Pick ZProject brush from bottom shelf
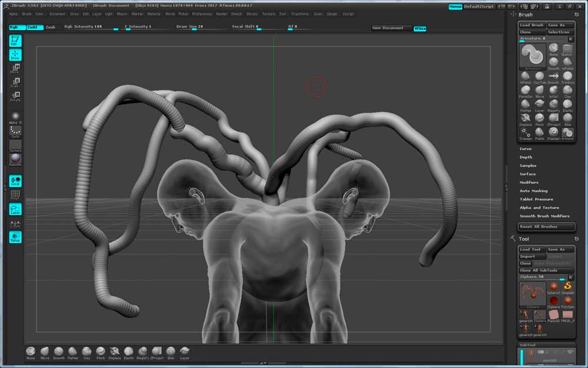The width and height of the screenshot is (588, 368). pos(157,353)
